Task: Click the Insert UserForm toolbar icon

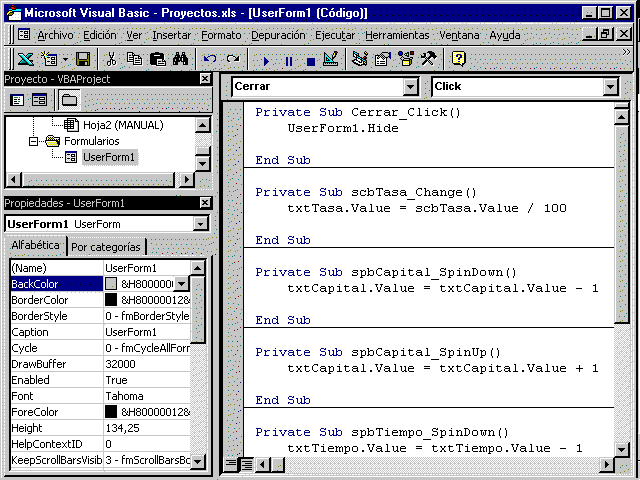Action: pyautogui.click(x=49, y=59)
